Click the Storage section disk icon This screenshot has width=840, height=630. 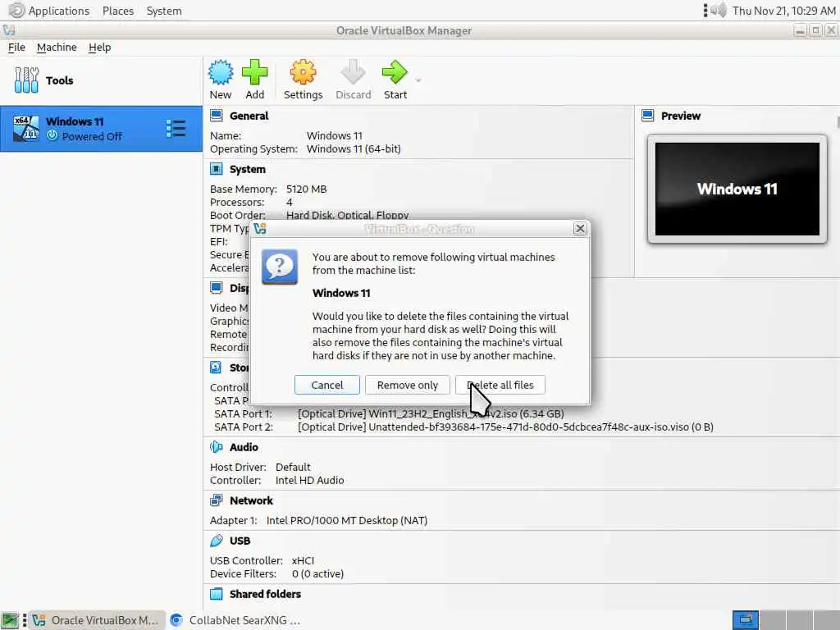(216, 367)
